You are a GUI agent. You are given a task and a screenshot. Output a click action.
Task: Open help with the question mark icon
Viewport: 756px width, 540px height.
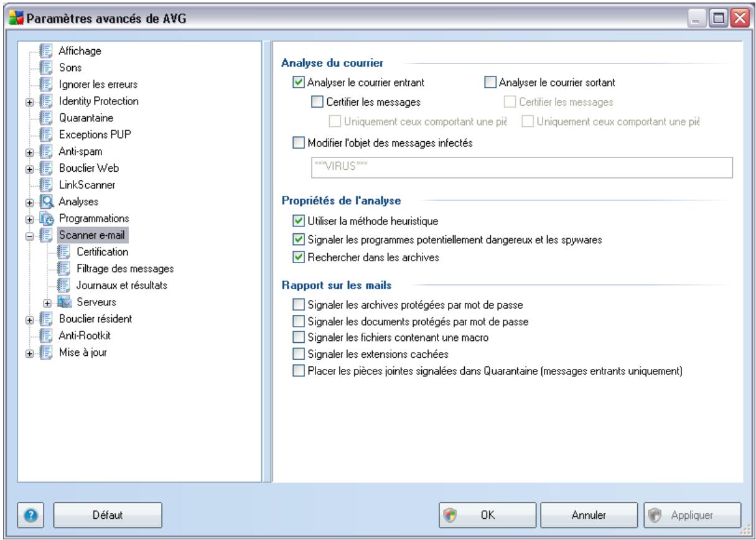pos(30,515)
